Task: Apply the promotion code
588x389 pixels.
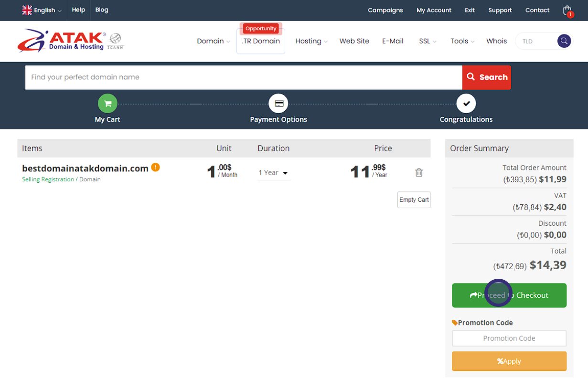Action: 509,361
